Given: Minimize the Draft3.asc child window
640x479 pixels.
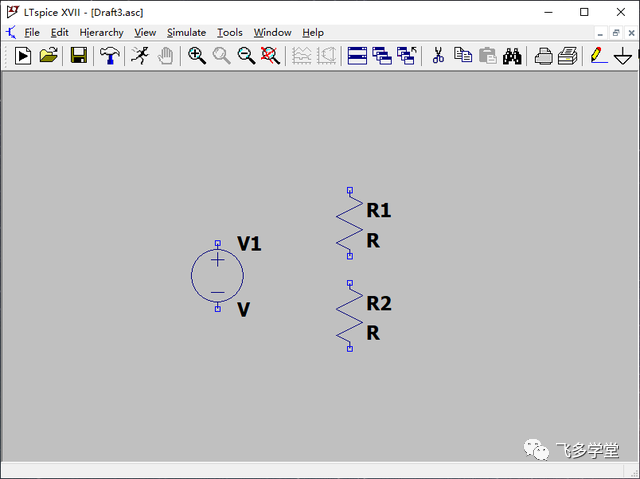Looking at the screenshot, I should [x=600, y=33].
